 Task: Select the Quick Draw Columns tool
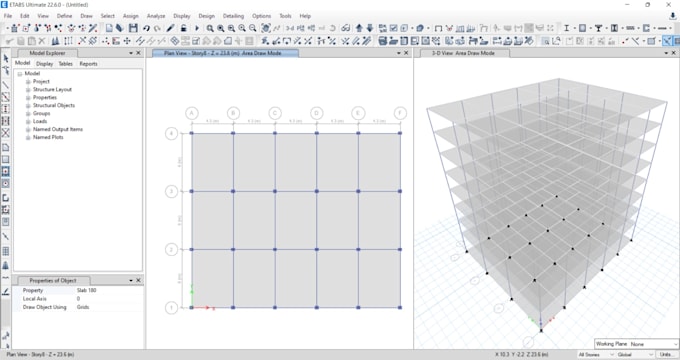pos(6,109)
